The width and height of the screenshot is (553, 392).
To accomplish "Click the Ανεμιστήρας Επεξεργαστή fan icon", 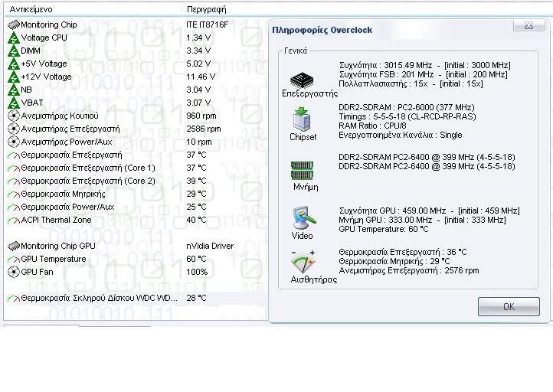I will (x=13, y=129).
